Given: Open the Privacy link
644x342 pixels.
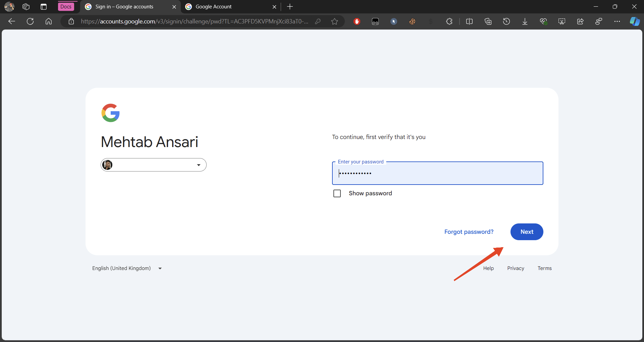Looking at the screenshot, I should click(516, 268).
